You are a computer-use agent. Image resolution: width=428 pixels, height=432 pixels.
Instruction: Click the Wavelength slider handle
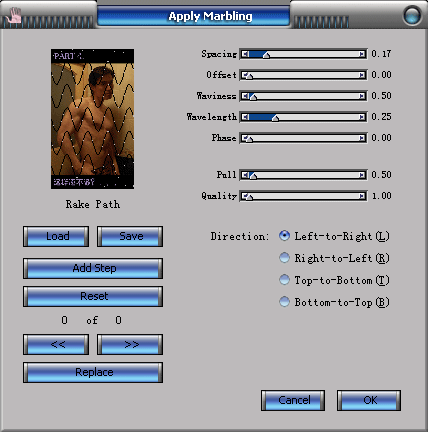click(275, 118)
